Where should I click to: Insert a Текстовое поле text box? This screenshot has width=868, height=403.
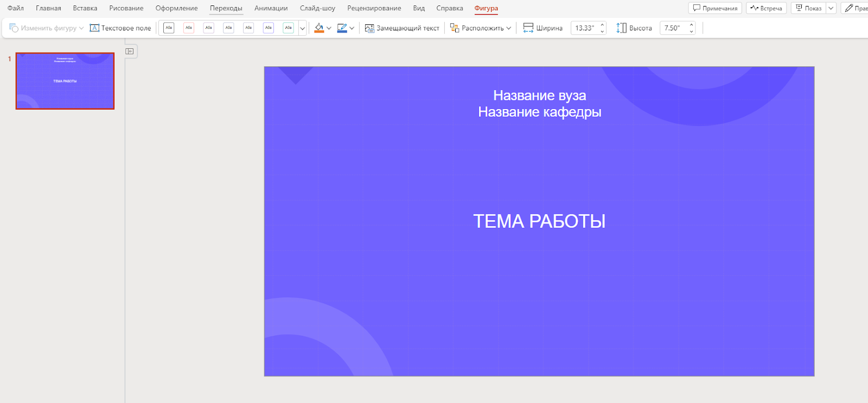[x=120, y=28]
